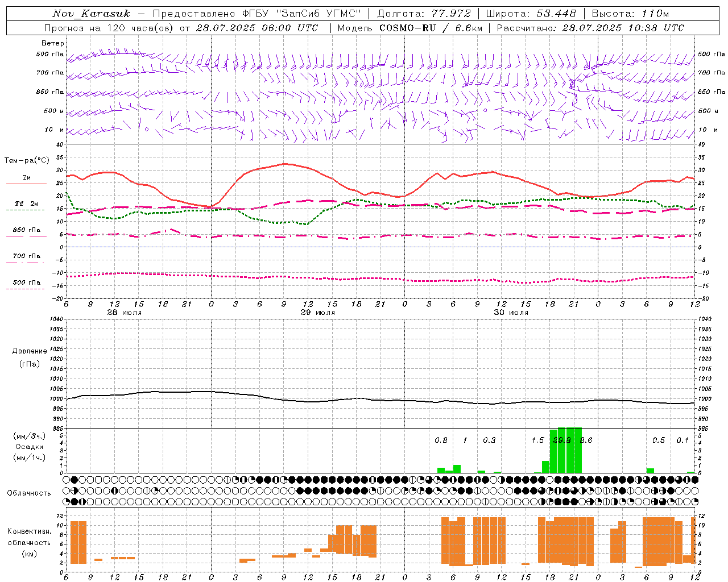Click the 29.8 precipitation amount

562,440
